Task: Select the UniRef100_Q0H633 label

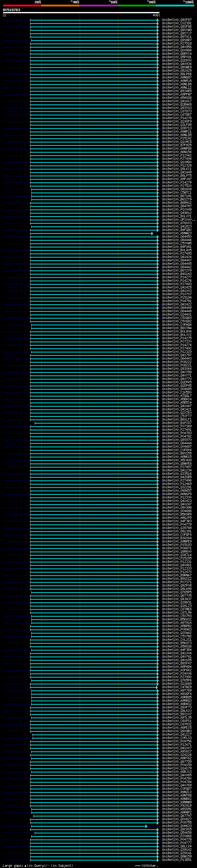Action: tap(176, 826)
